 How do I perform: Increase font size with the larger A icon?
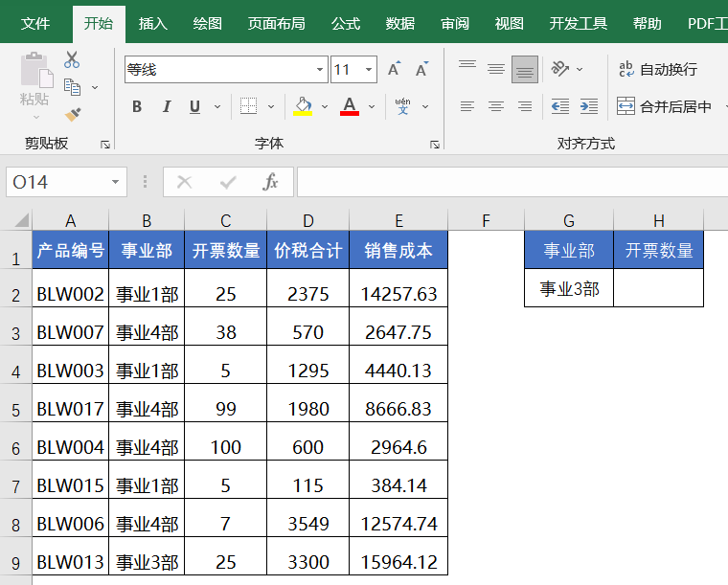pos(395,69)
